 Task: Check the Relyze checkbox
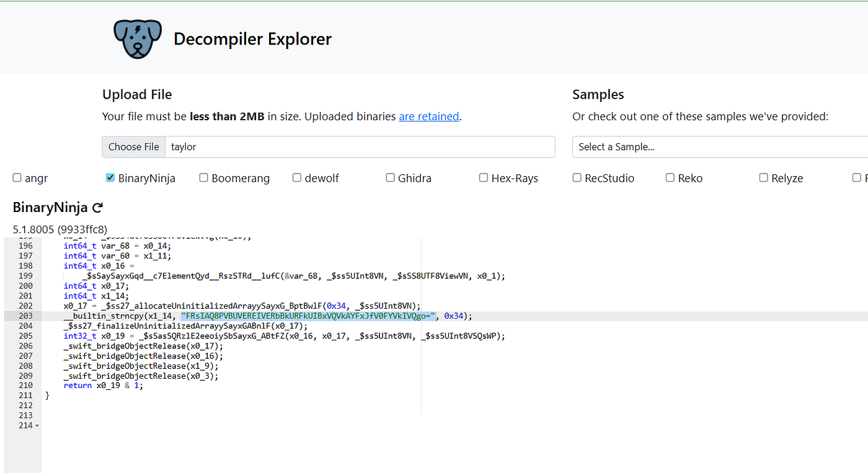tap(764, 178)
